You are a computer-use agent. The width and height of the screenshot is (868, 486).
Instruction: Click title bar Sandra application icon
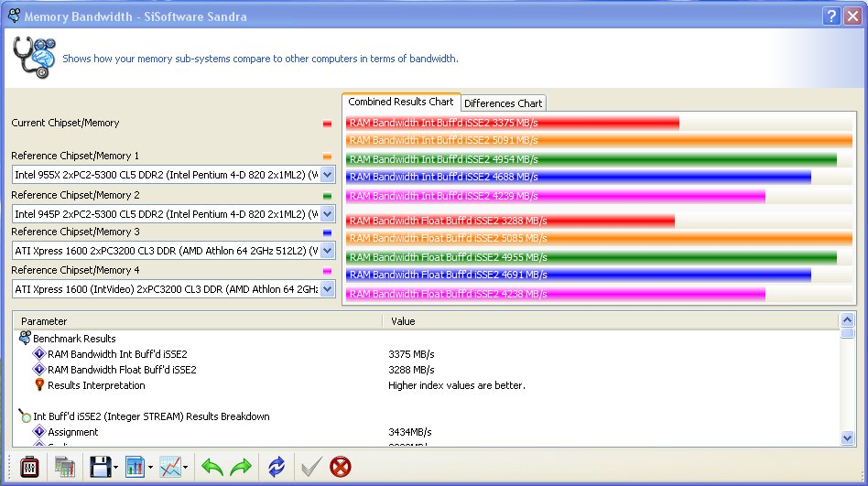(15, 16)
